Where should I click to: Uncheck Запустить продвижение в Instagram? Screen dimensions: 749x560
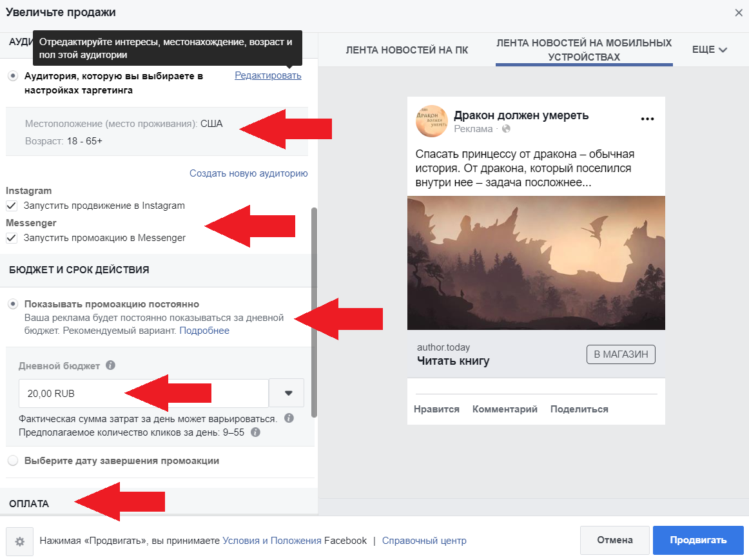tap(12, 206)
